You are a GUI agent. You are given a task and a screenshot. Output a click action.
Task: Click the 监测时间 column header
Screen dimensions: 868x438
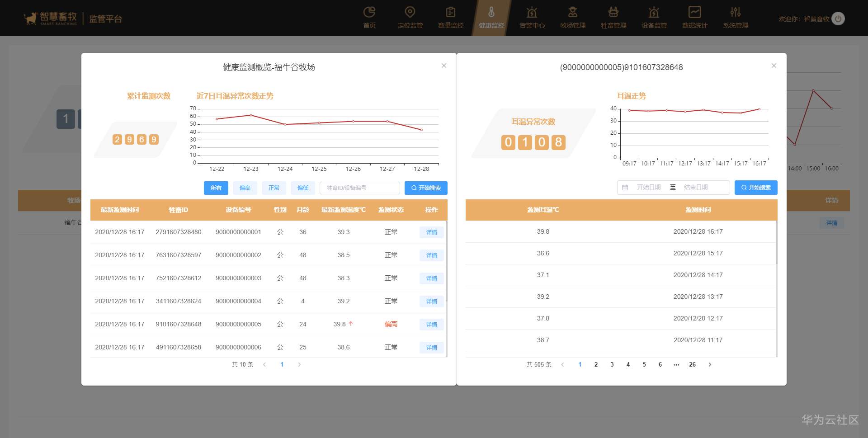tap(698, 210)
